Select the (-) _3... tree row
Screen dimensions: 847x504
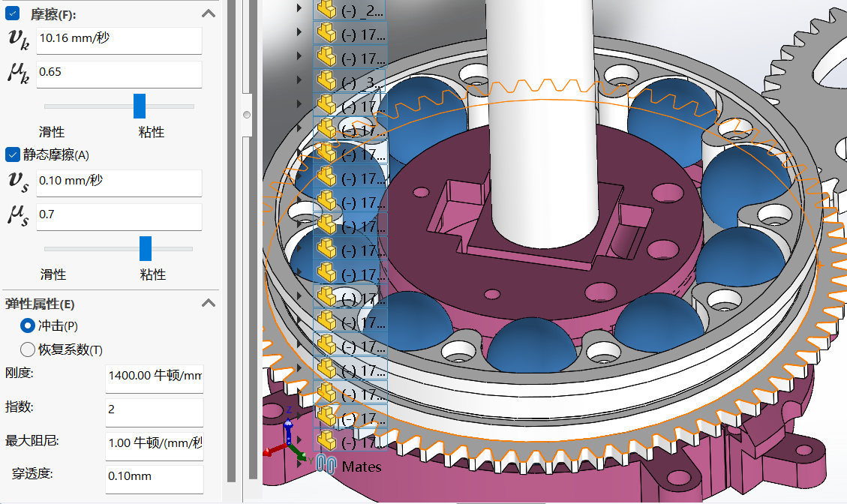coord(350,81)
